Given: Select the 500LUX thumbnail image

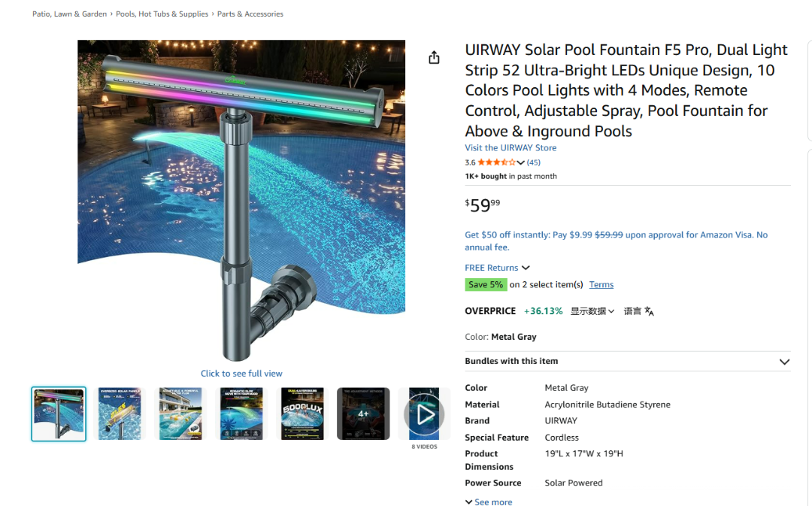Looking at the screenshot, I should 302,414.
